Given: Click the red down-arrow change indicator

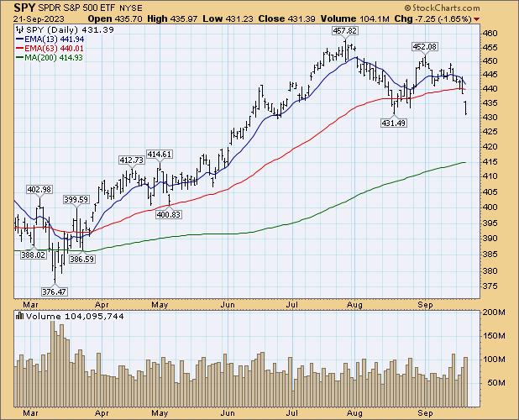Looking at the screenshot, I should [x=476, y=19].
